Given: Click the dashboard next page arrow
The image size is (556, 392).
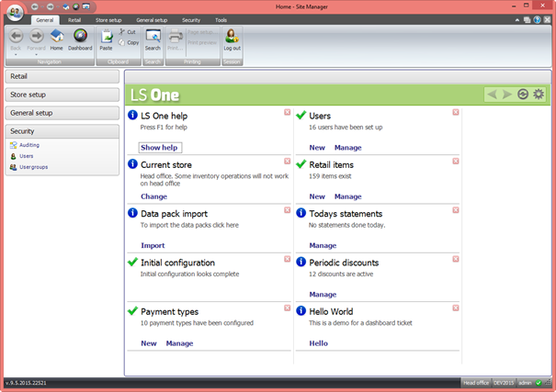Looking at the screenshot, I should coord(507,95).
